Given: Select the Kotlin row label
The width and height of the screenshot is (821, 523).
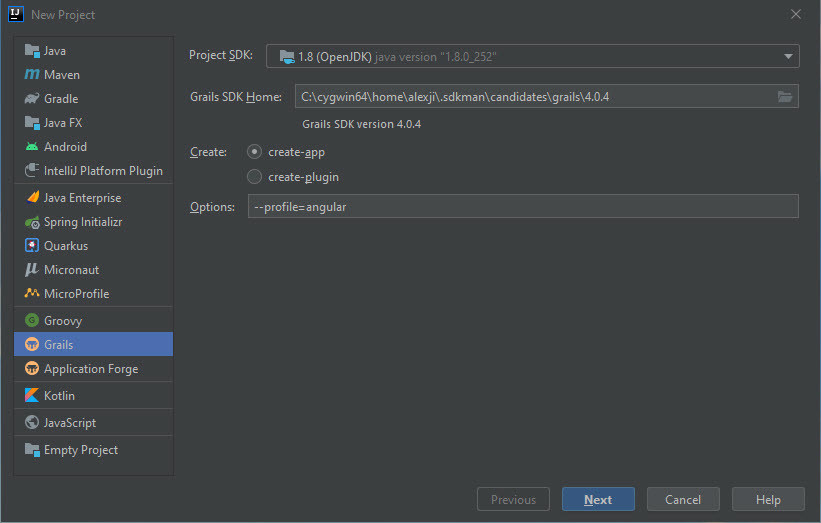Looking at the screenshot, I should 59,396.
